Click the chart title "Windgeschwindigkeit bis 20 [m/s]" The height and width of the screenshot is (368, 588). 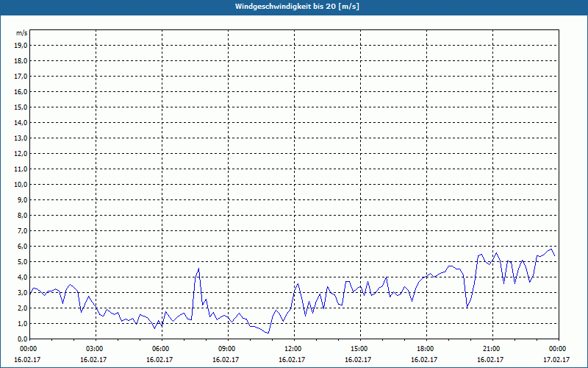click(297, 7)
